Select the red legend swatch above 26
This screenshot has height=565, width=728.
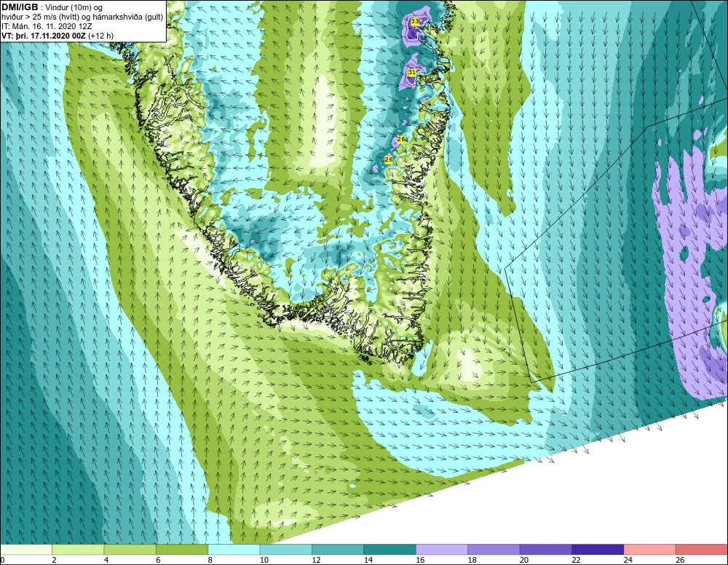tap(702, 550)
